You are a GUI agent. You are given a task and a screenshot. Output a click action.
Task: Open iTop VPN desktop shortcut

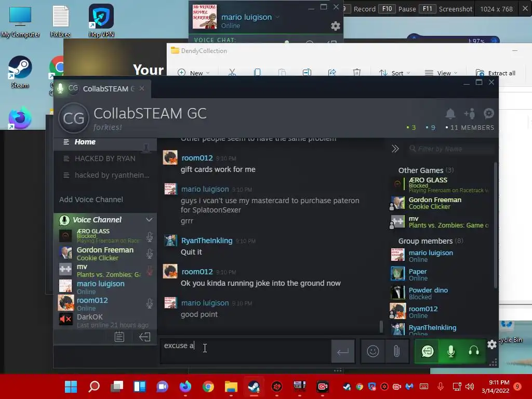(101, 21)
